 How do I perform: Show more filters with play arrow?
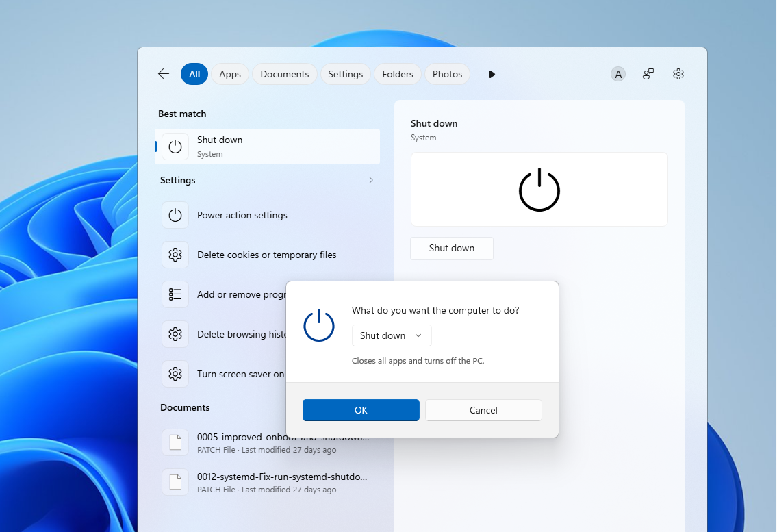tap(492, 75)
